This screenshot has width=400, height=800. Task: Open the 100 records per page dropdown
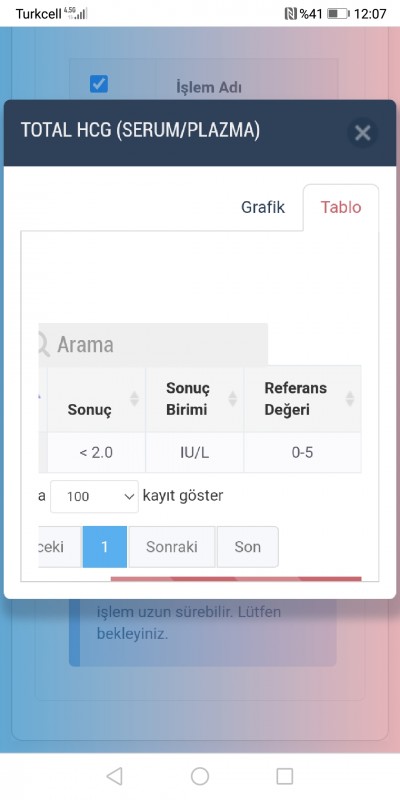click(94, 496)
